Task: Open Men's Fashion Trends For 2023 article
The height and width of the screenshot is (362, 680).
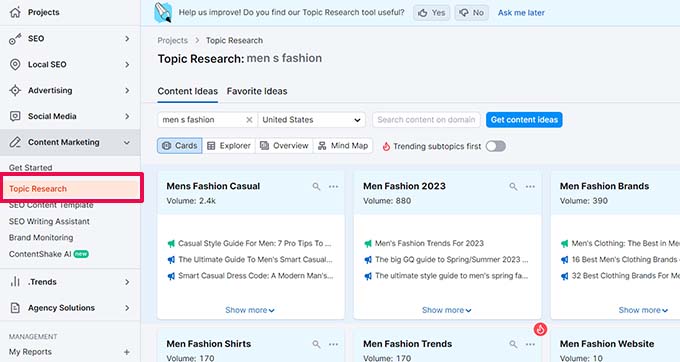Action: tap(429, 244)
